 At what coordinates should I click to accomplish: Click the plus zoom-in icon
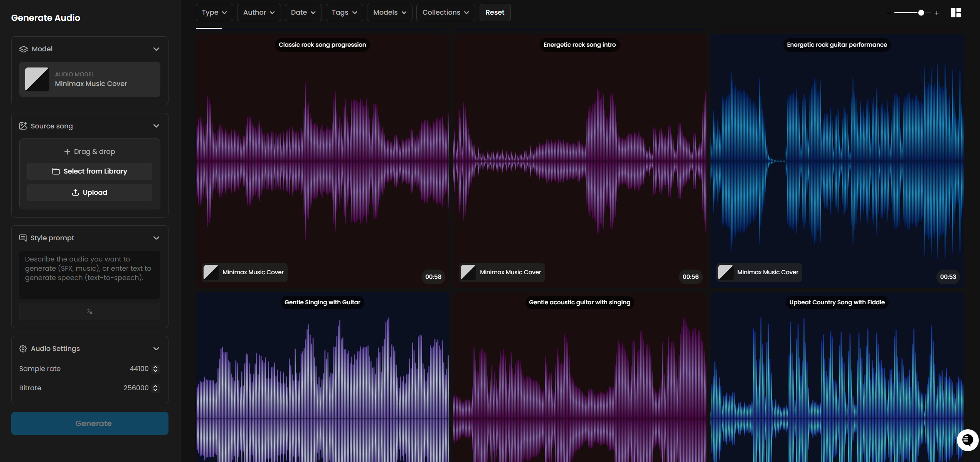click(937, 13)
